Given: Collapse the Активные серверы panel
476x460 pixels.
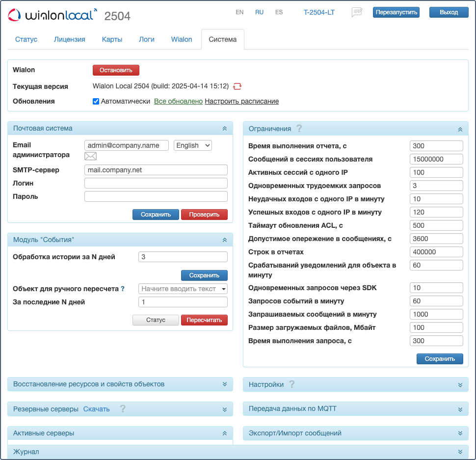Looking at the screenshot, I should [225, 433].
